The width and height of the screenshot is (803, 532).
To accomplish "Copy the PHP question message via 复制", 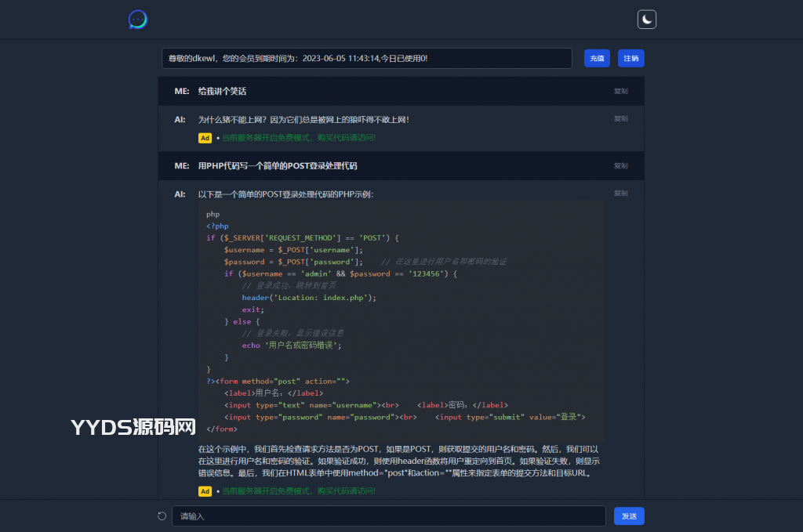I will pos(620,166).
